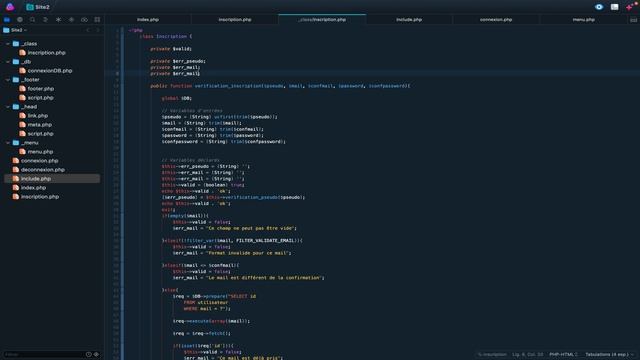Click the _class folder name
640x360 pixels.
point(29,44)
